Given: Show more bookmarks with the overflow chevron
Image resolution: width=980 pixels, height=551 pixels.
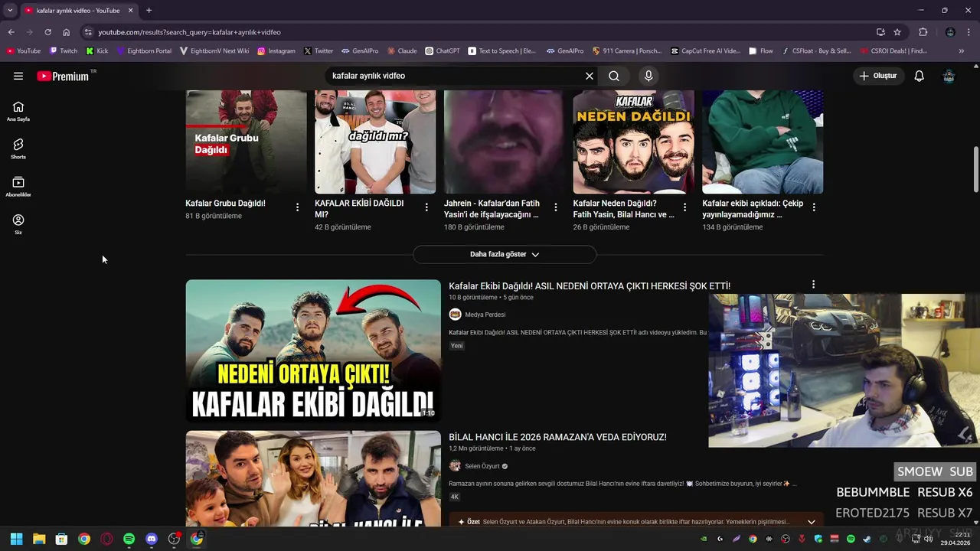Looking at the screenshot, I should [962, 51].
